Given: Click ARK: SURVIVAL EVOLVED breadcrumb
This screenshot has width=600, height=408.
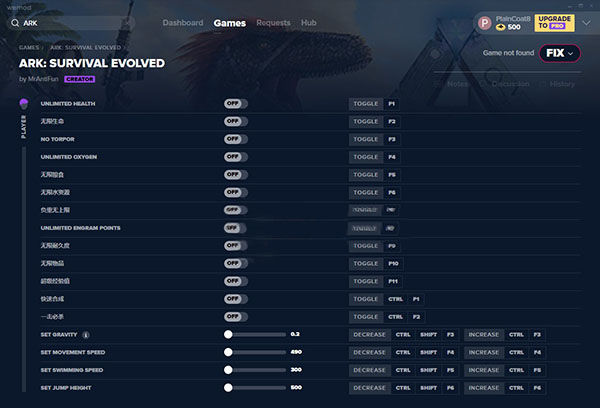Looking at the screenshot, I should point(86,47).
